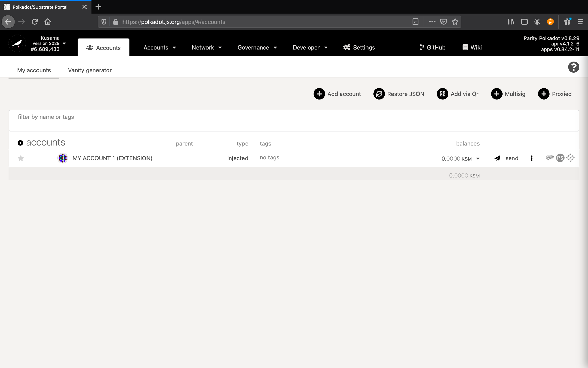Viewport: 588px width, 368px height.
Task: Click the paper-plane send icon
Action: pos(497,158)
